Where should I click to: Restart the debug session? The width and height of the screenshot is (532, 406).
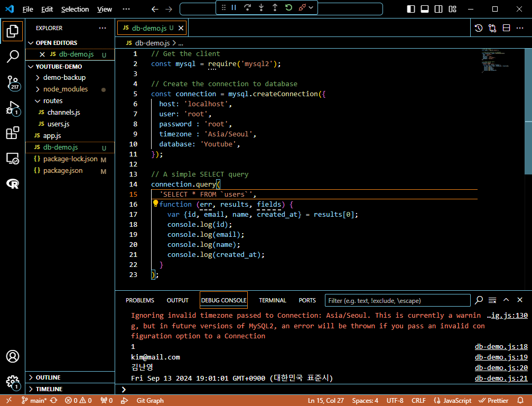click(289, 7)
